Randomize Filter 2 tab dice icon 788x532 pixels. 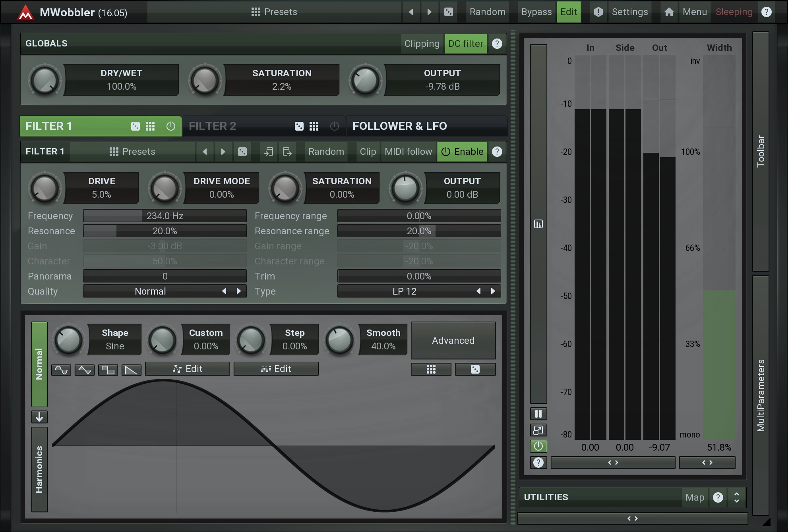click(299, 126)
